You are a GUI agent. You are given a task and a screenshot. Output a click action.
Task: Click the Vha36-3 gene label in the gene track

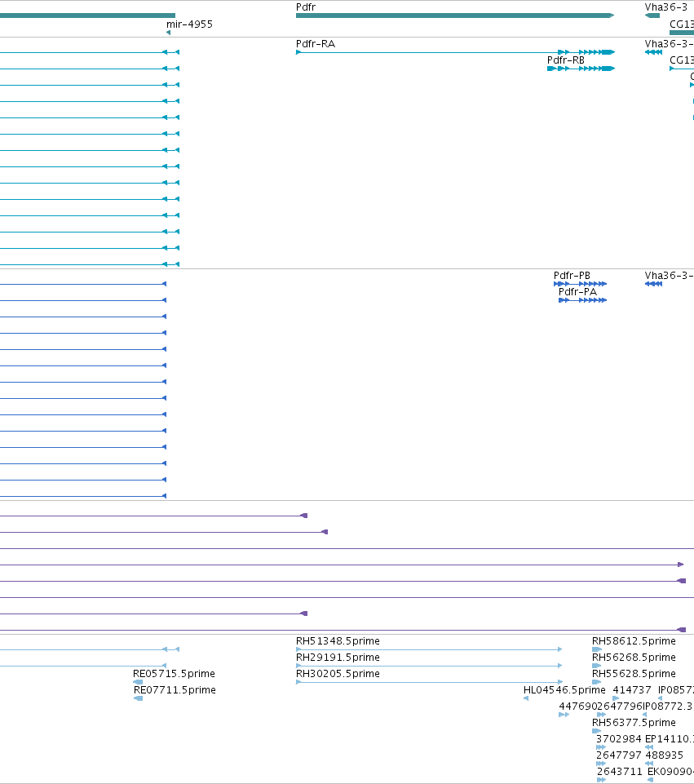666,7
